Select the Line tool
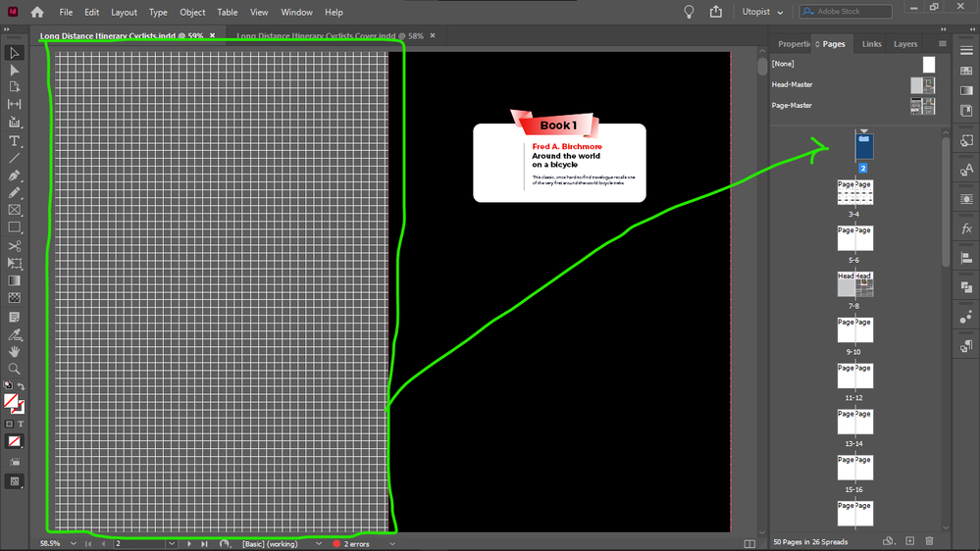980x551 pixels. (x=14, y=158)
